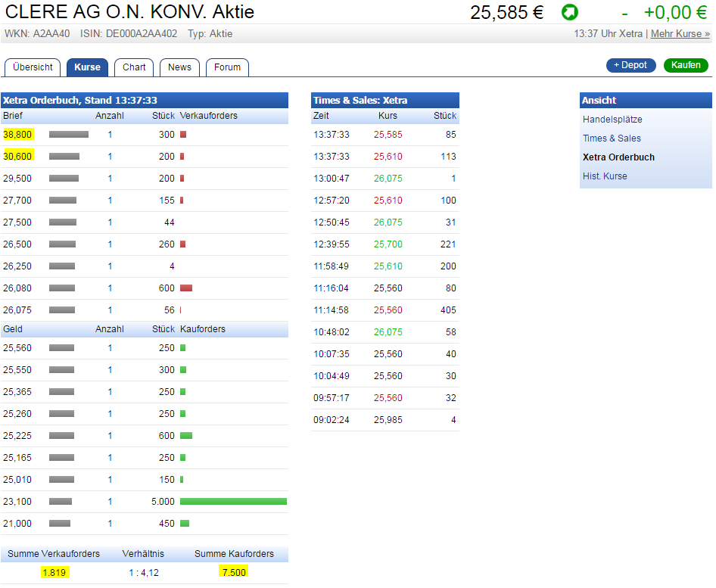Click the gray price bar next to 38,800
Image resolution: width=716 pixels, height=588 pixels.
click(68, 134)
